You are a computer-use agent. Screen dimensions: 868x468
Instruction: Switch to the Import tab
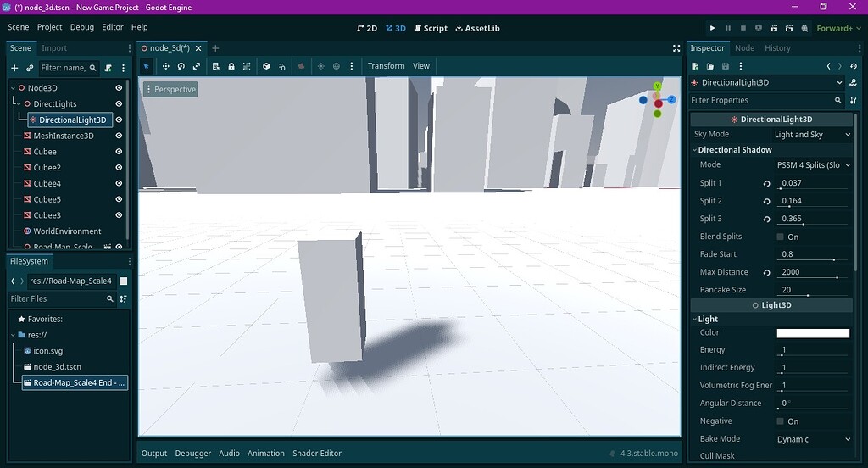click(x=54, y=48)
